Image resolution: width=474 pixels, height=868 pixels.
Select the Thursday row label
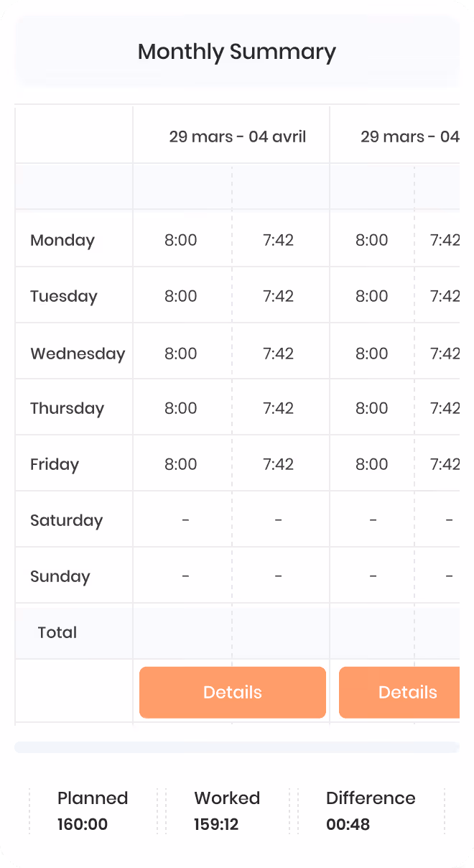point(68,408)
